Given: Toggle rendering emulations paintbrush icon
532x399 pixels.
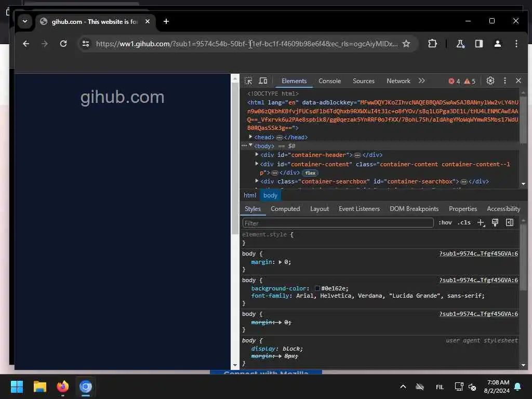Looking at the screenshot, I should (x=495, y=222).
